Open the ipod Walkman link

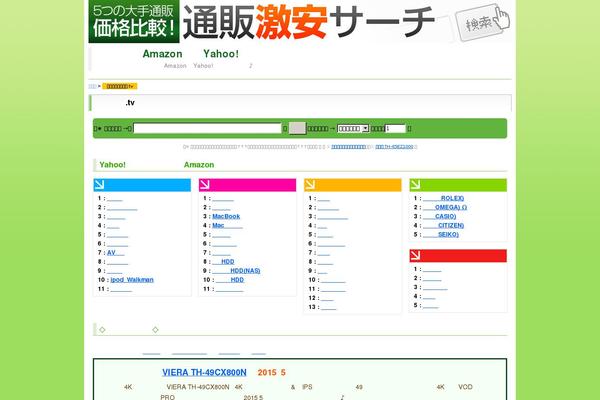pyautogui.click(x=132, y=280)
